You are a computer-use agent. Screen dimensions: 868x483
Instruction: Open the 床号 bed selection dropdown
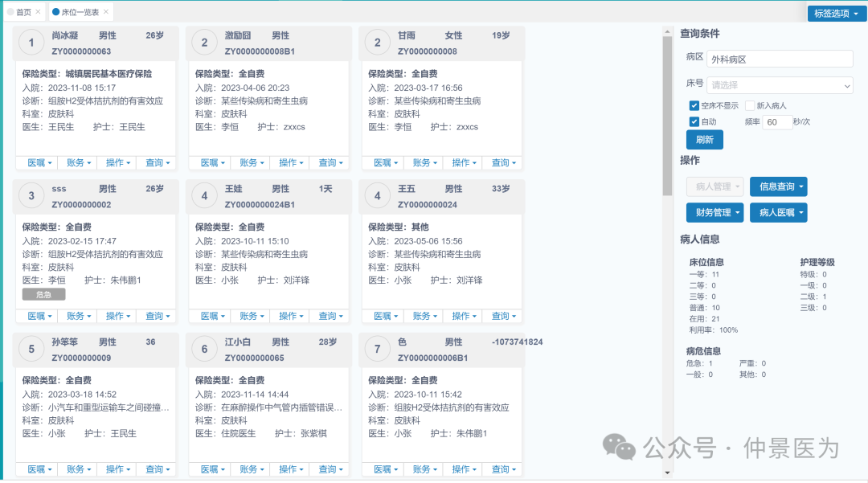point(777,85)
